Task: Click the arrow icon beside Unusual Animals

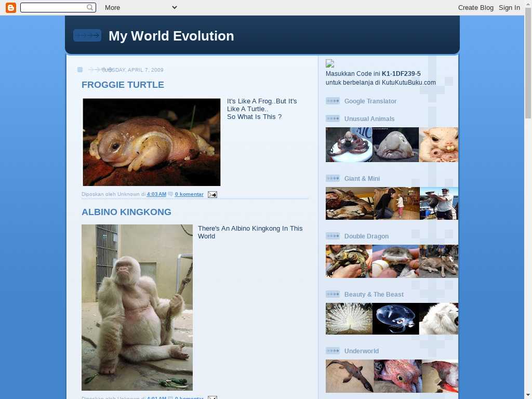Action: point(332,118)
